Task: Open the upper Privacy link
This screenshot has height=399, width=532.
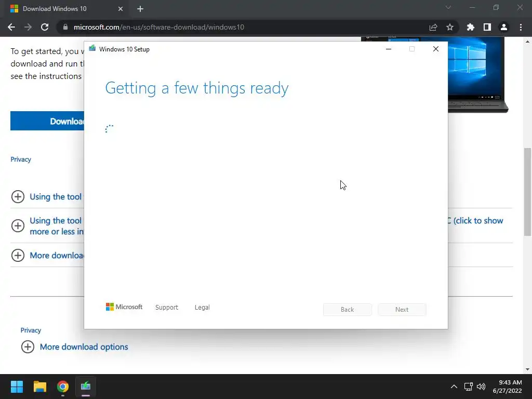Action: pos(21,159)
